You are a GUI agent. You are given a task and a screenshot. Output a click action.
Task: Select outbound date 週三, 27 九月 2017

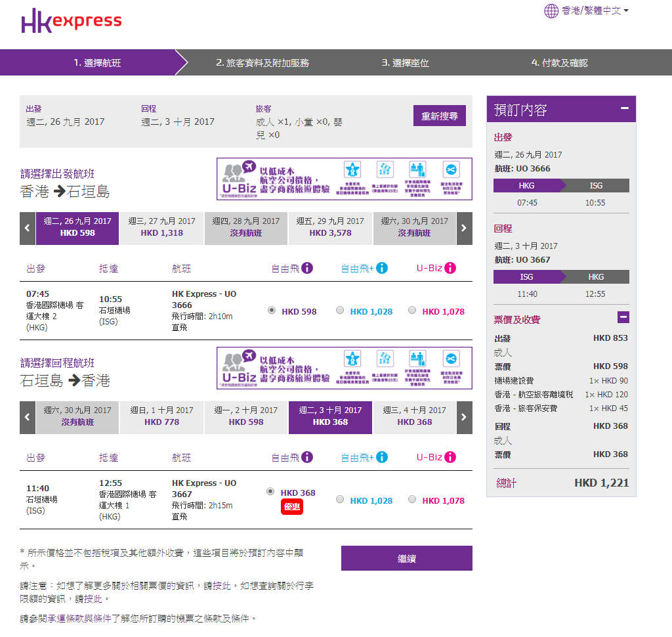tap(162, 227)
